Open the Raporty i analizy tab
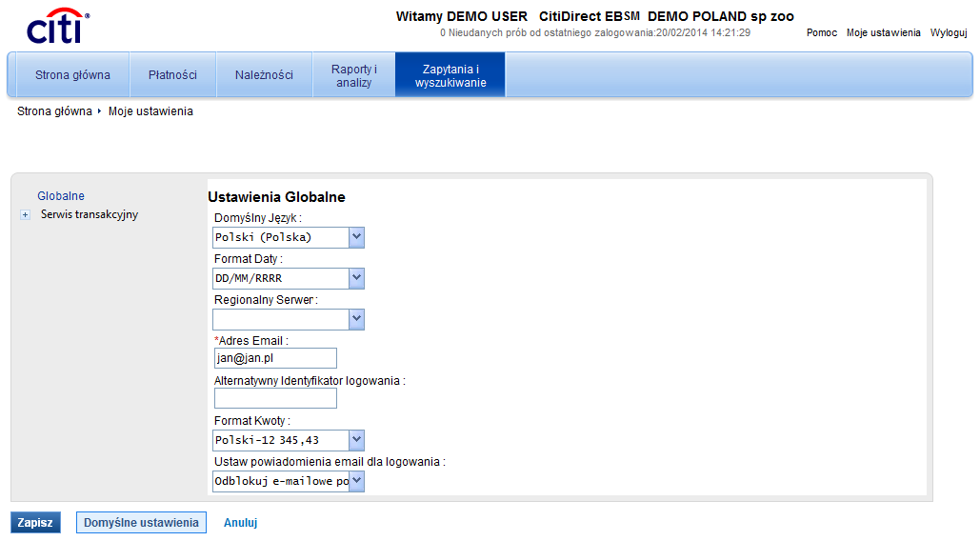This screenshot has width=980, height=541. (x=353, y=75)
